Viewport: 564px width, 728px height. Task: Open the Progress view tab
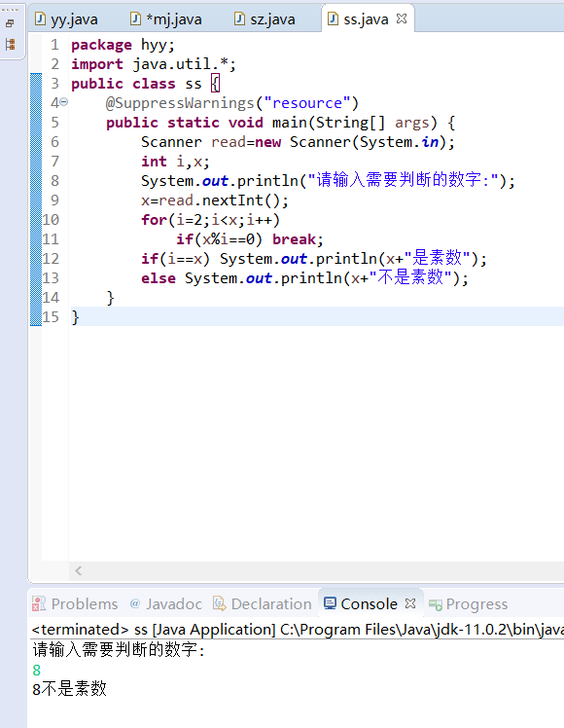pos(469,604)
